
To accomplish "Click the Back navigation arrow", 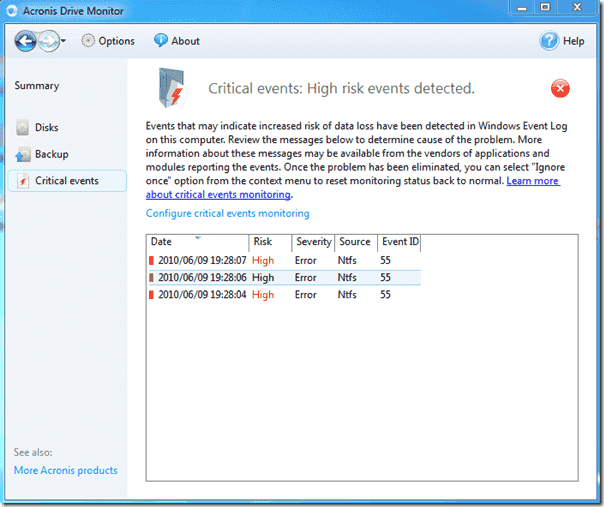I will click(x=25, y=41).
